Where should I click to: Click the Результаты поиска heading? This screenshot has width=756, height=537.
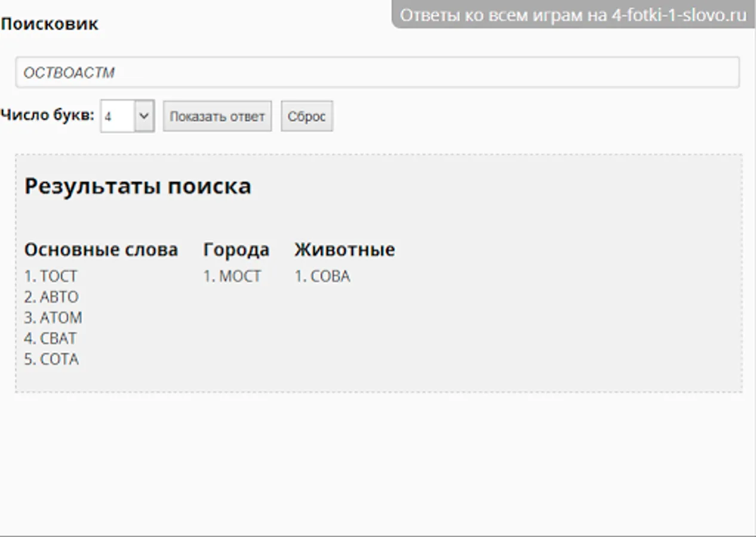pos(138,187)
